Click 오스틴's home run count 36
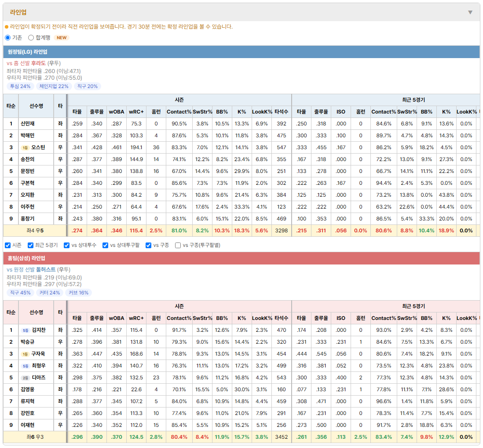The height and width of the screenshot is (448, 483). tap(156, 147)
